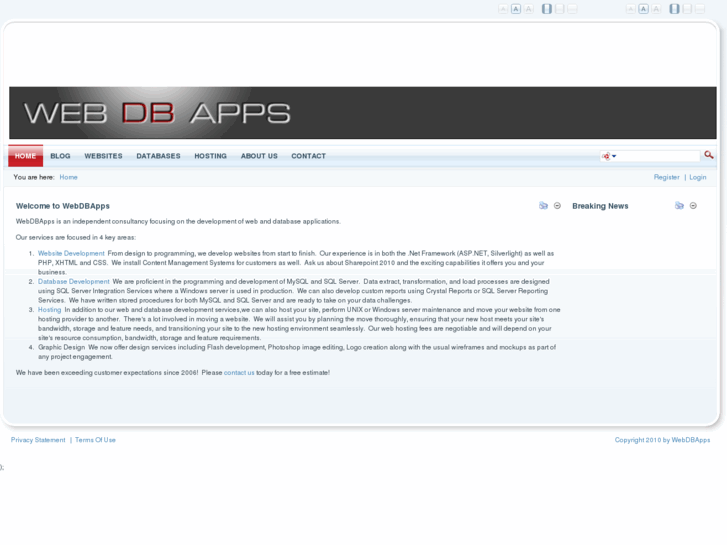Click 'Our services are focused in 4 key areas:'

pyautogui.click(x=76, y=237)
